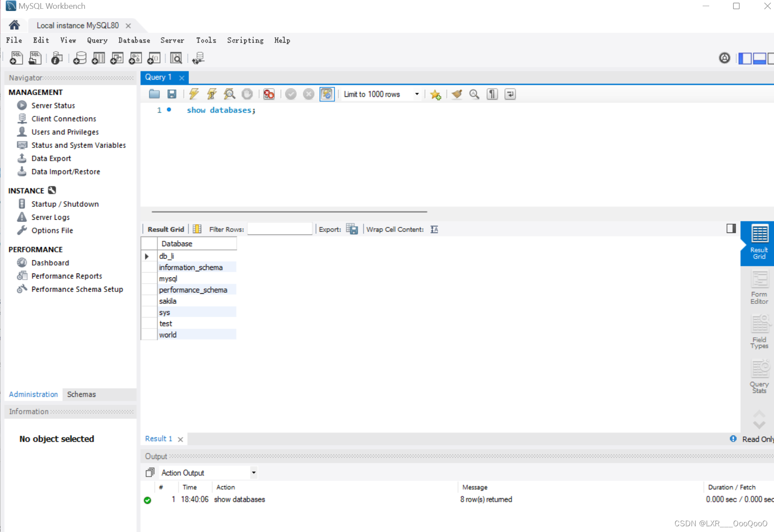
Task: Stop the running query icon
Action: [247, 94]
